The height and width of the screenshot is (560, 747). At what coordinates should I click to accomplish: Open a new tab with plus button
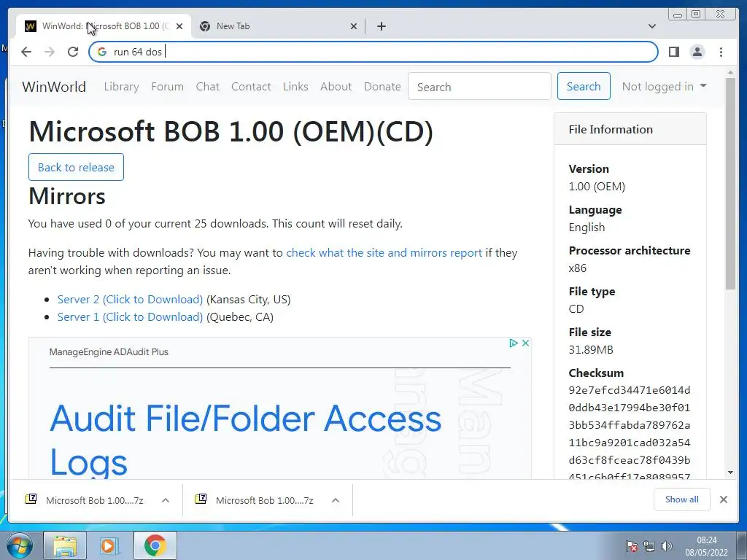point(381,26)
